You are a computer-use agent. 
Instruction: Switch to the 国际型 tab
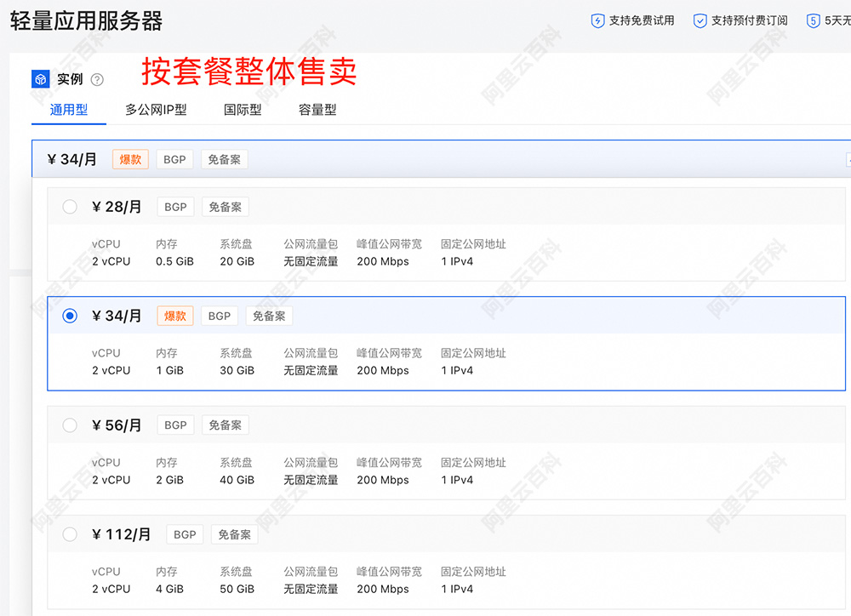pyautogui.click(x=243, y=110)
